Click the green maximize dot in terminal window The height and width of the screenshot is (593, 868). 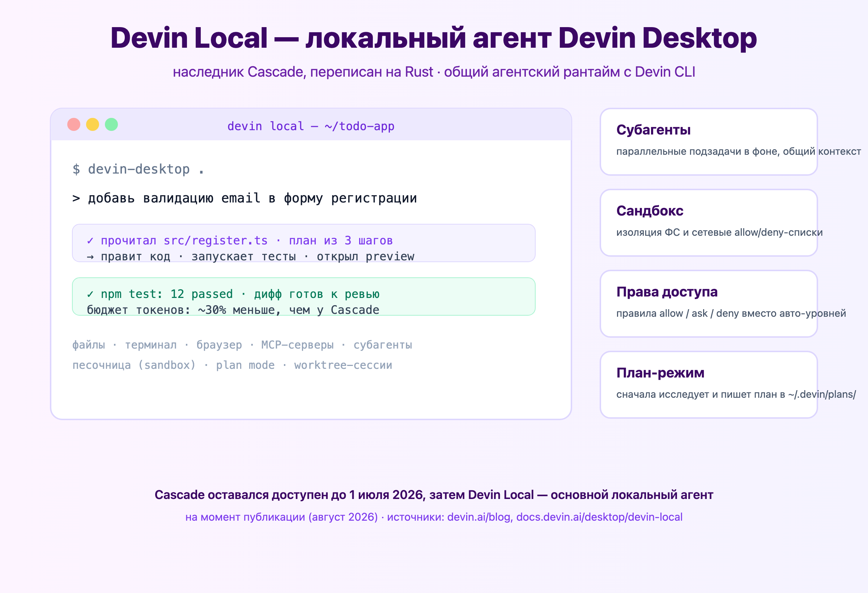pos(111,124)
